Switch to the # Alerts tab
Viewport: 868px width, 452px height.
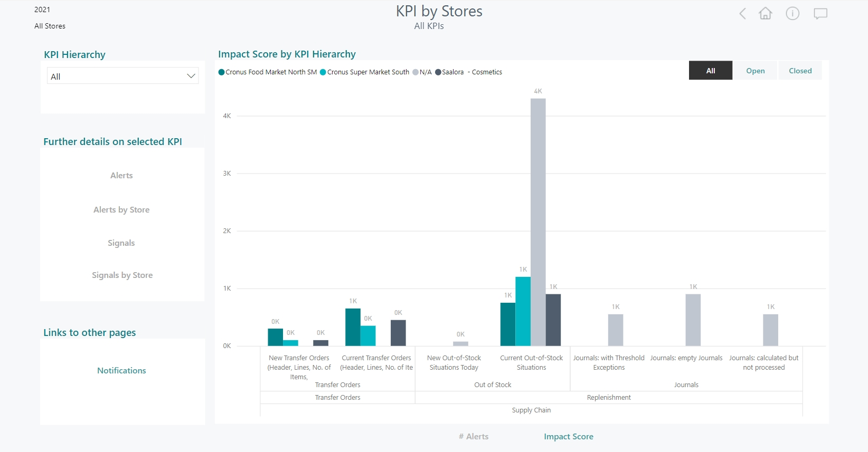(474, 437)
